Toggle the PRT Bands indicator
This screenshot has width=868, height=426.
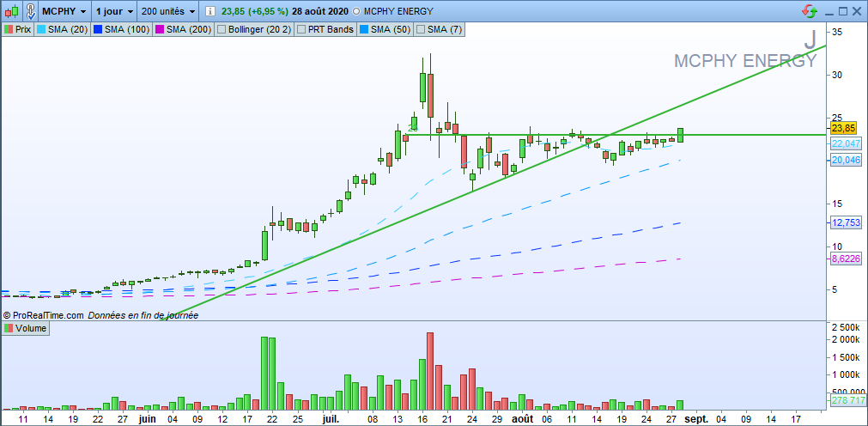pos(326,29)
